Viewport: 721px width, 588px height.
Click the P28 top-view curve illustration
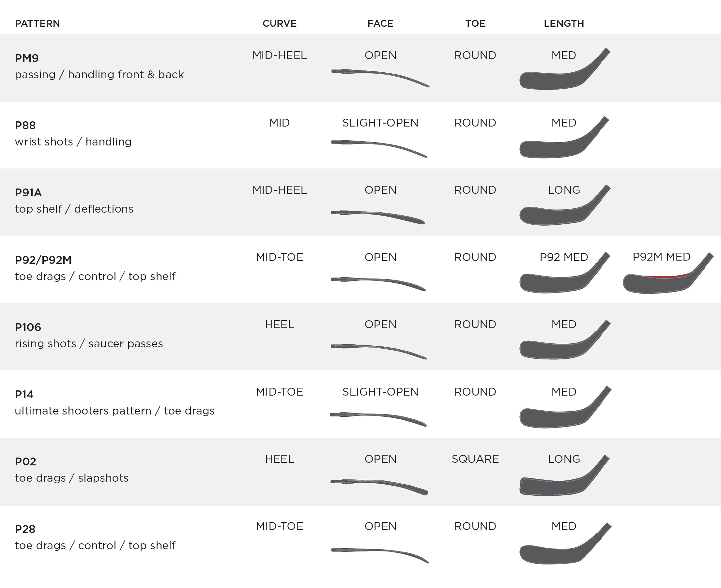(380, 555)
